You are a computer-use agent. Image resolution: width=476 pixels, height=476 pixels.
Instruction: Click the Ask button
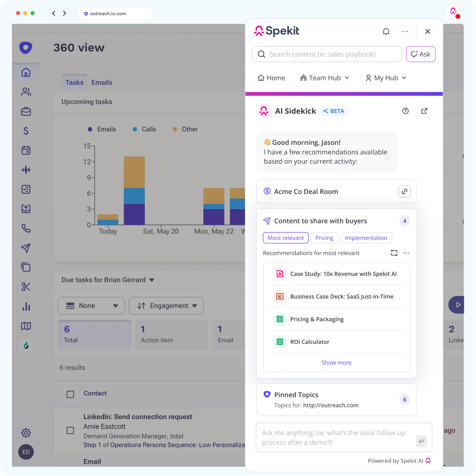pyautogui.click(x=421, y=54)
